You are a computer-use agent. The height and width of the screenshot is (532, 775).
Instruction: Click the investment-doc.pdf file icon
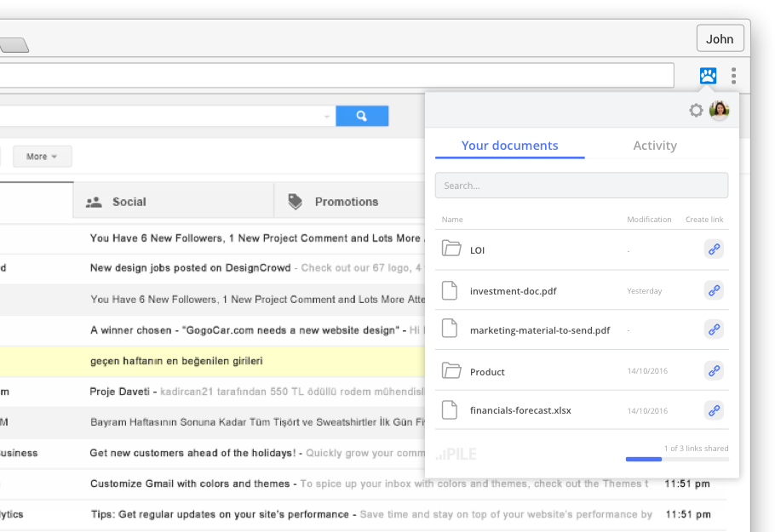[x=450, y=290]
